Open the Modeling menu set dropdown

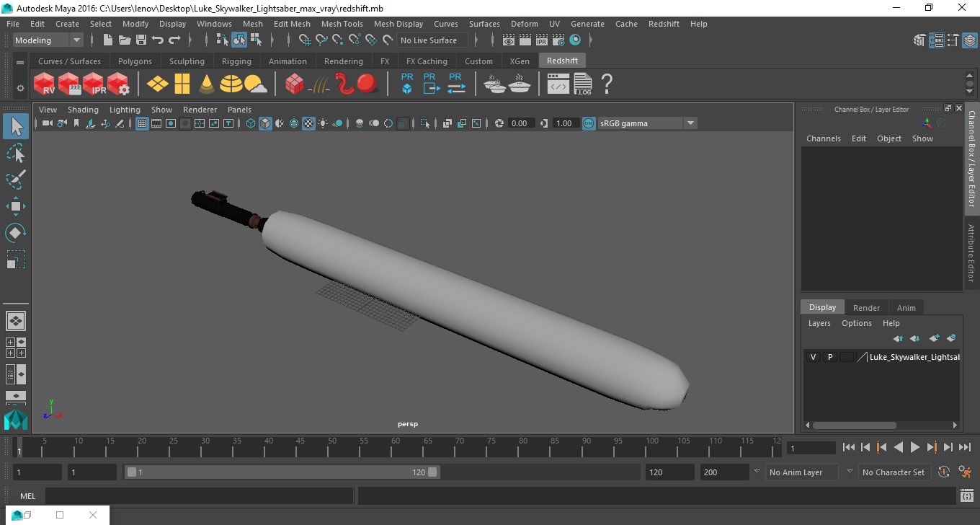click(x=48, y=40)
